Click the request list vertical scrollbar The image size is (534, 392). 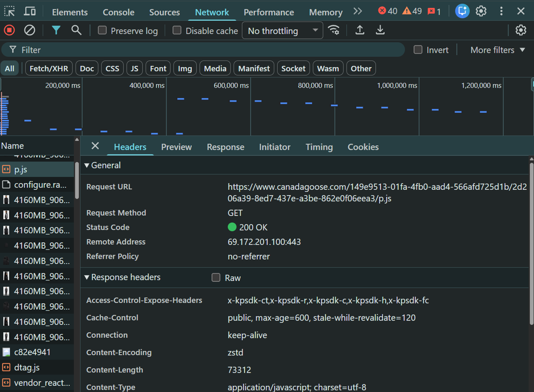[77, 180]
